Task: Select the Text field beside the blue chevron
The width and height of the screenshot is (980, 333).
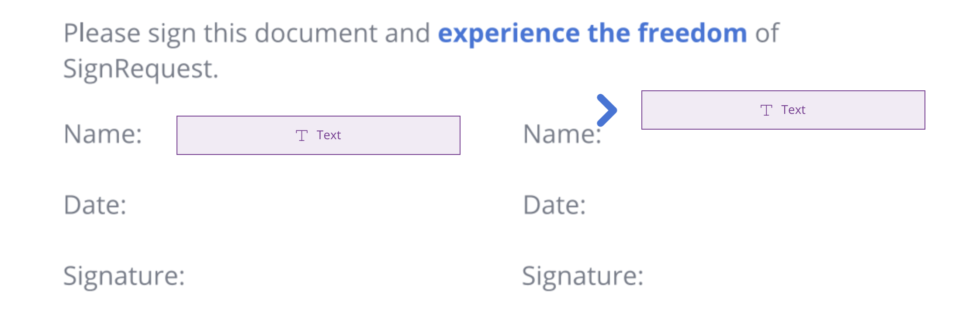Action: click(783, 110)
